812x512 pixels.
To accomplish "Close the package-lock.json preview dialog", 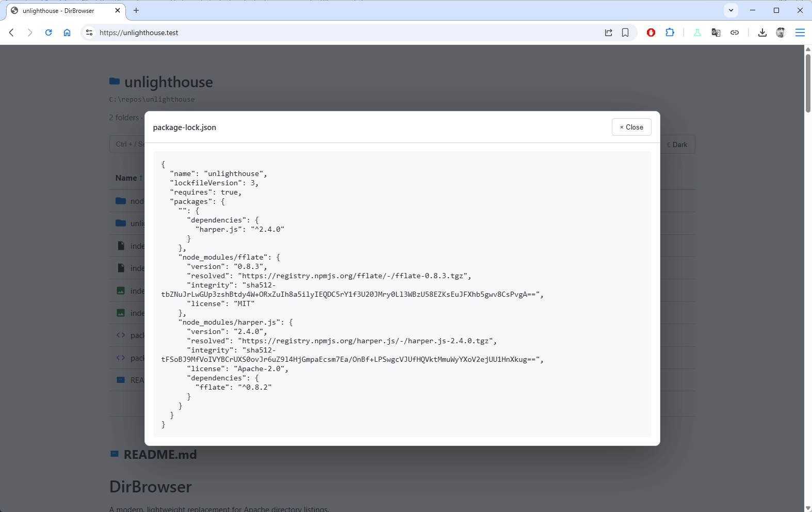I will coord(631,127).
